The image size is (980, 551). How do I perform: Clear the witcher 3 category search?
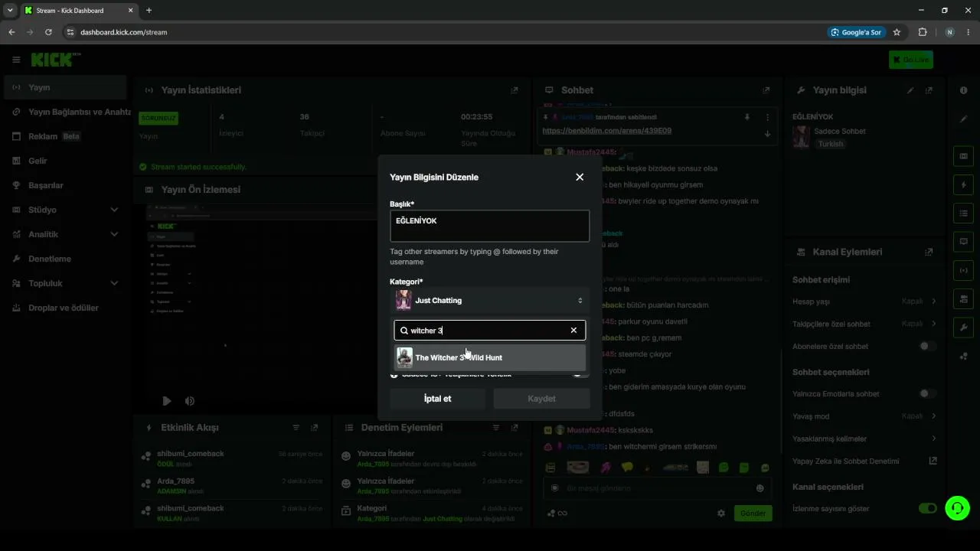coord(573,331)
